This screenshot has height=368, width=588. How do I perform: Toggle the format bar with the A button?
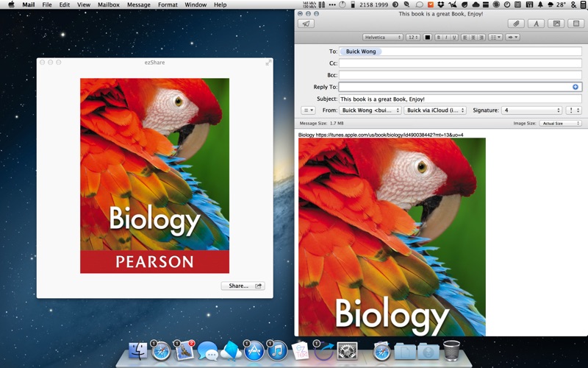point(537,24)
